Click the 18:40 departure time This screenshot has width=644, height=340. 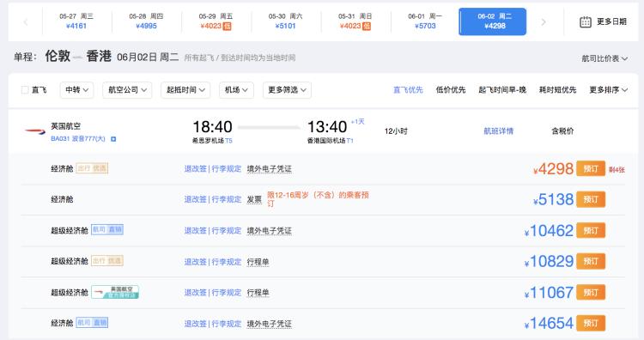[212, 126]
